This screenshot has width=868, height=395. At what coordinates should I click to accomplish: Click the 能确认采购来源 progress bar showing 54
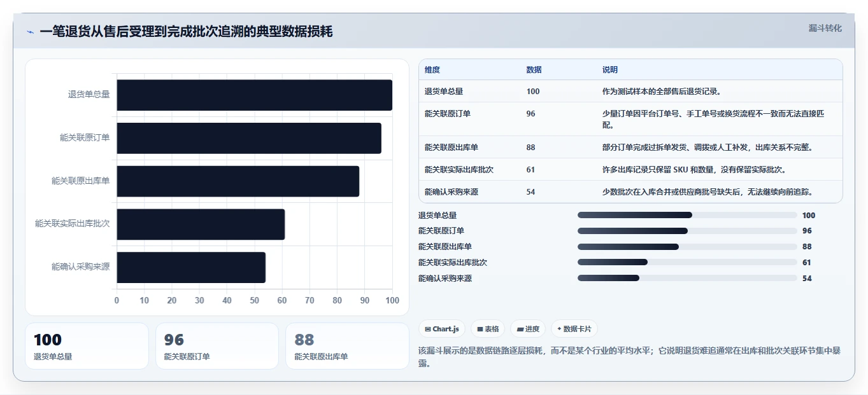click(x=687, y=278)
